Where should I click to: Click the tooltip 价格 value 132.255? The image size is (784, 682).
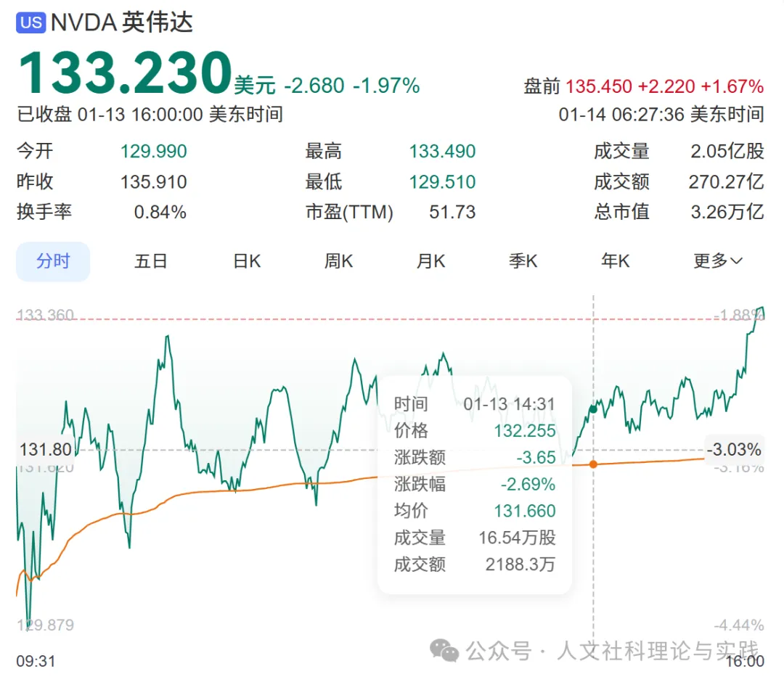[x=525, y=431]
